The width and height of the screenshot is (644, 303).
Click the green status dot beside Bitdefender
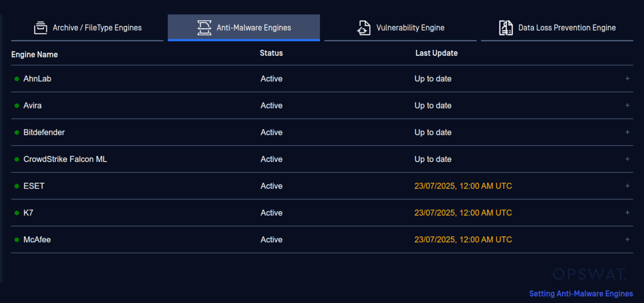coord(17,133)
